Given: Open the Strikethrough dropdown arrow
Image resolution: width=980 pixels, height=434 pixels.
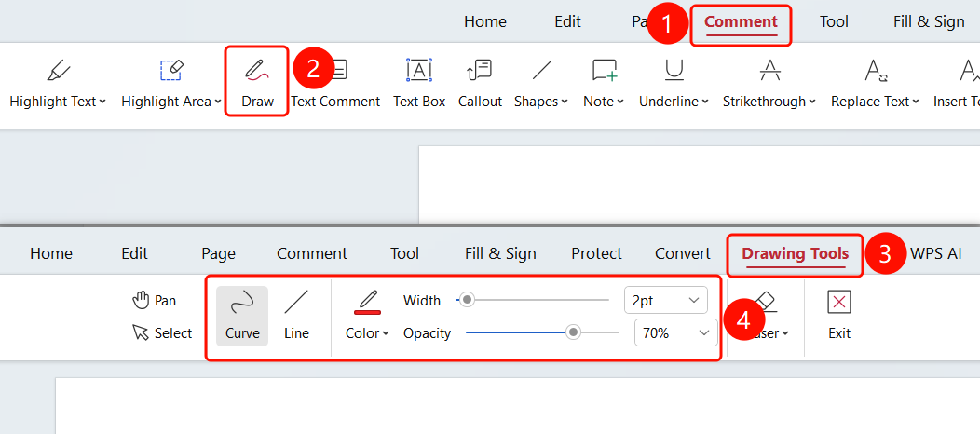Looking at the screenshot, I should coord(812,102).
